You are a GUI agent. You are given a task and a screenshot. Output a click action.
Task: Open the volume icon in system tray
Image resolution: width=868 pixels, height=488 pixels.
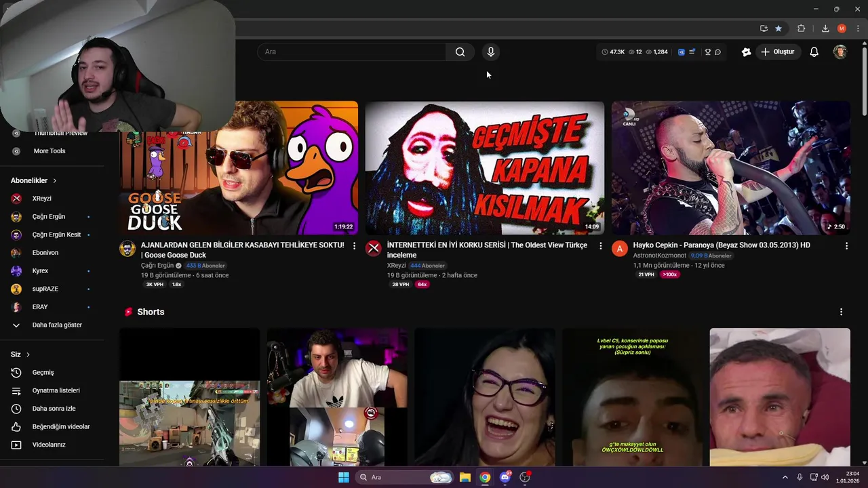[x=825, y=477]
